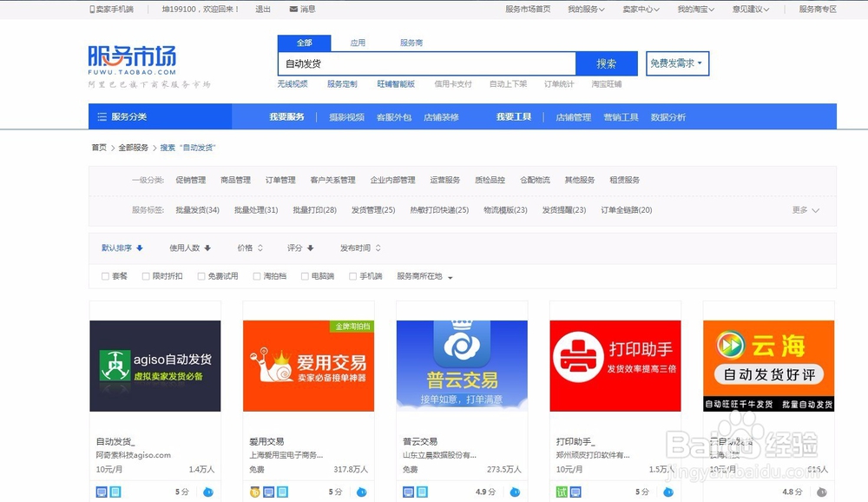Filter by 发货提醒(23) tag
This screenshot has width=868, height=502.
point(564,210)
